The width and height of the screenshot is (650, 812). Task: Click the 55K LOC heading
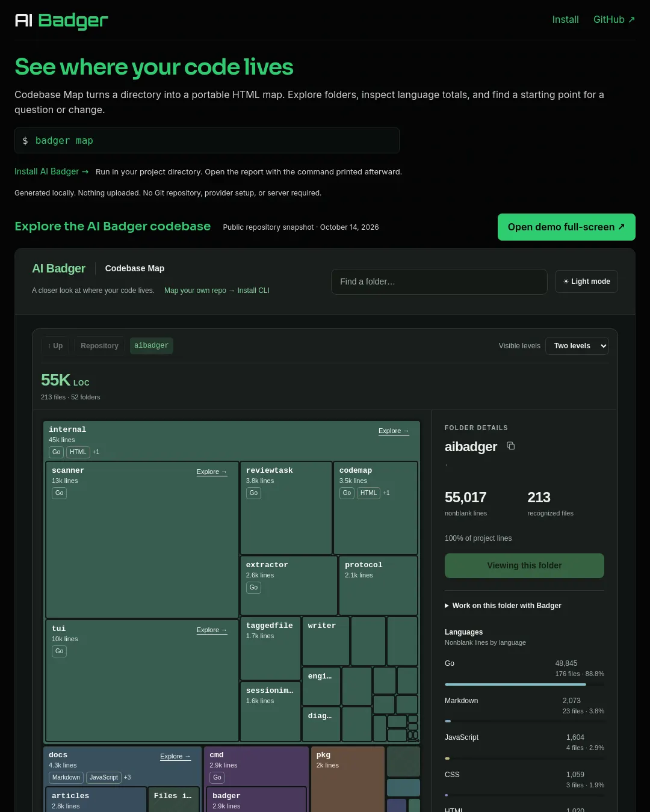pyautogui.click(x=65, y=380)
